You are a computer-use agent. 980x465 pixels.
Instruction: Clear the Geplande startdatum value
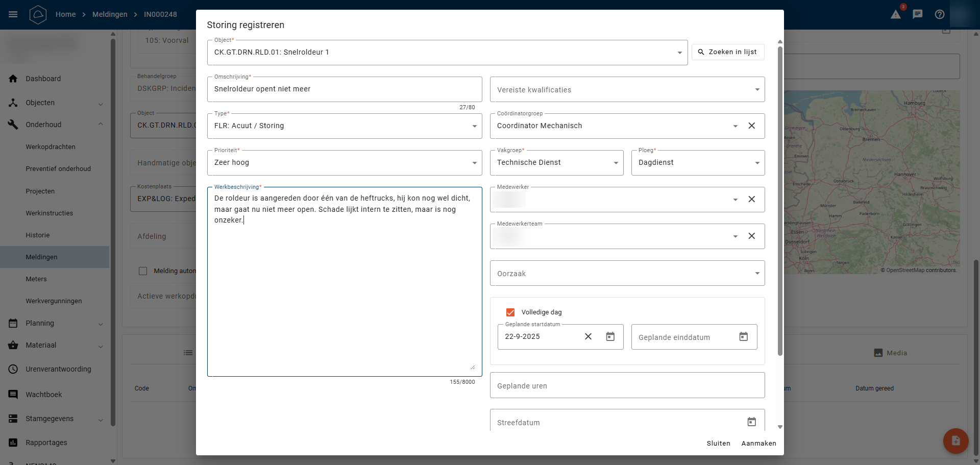tap(588, 337)
